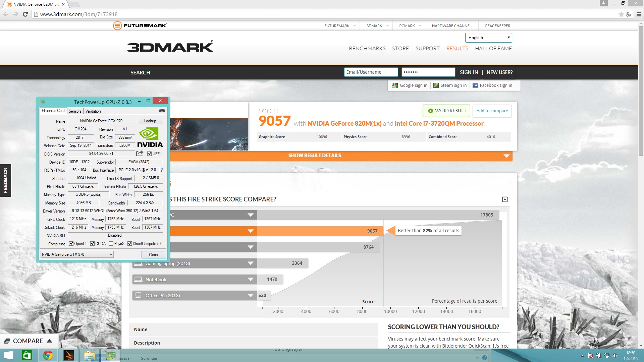
Task: Open the Chrome hamburger menu
Action: [x=639, y=14]
